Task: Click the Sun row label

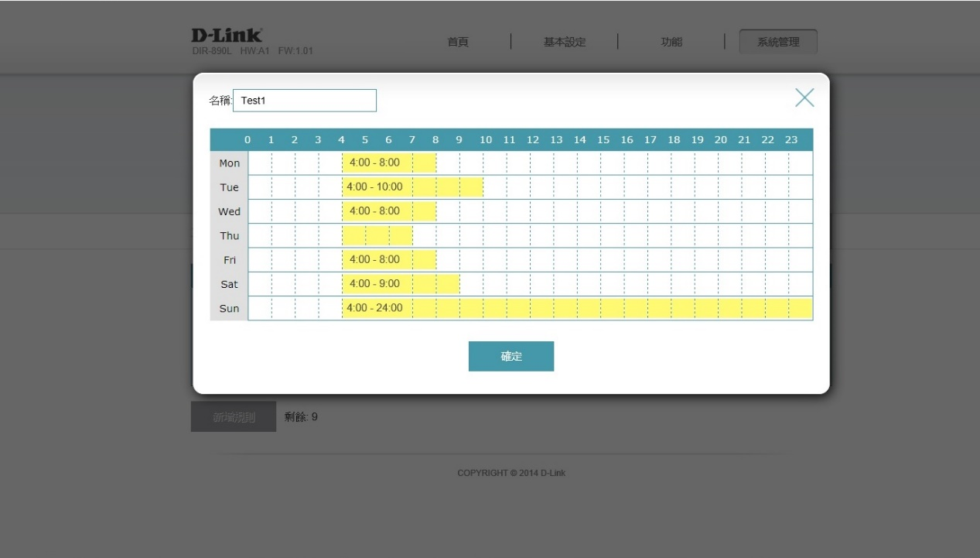Action: coord(229,309)
